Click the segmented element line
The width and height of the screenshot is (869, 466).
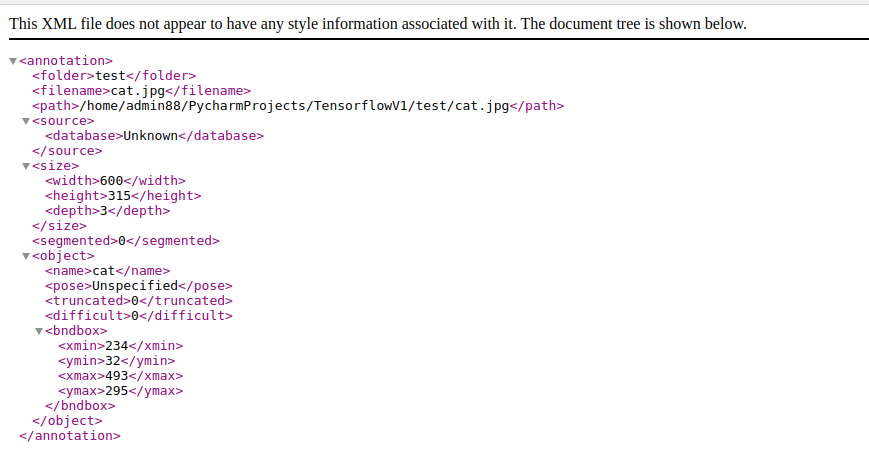(125, 240)
